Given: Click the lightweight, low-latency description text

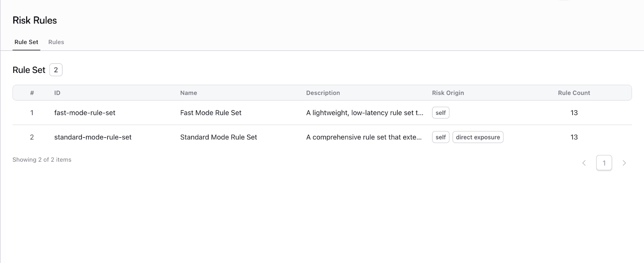Looking at the screenshot, I should (364, 113).
